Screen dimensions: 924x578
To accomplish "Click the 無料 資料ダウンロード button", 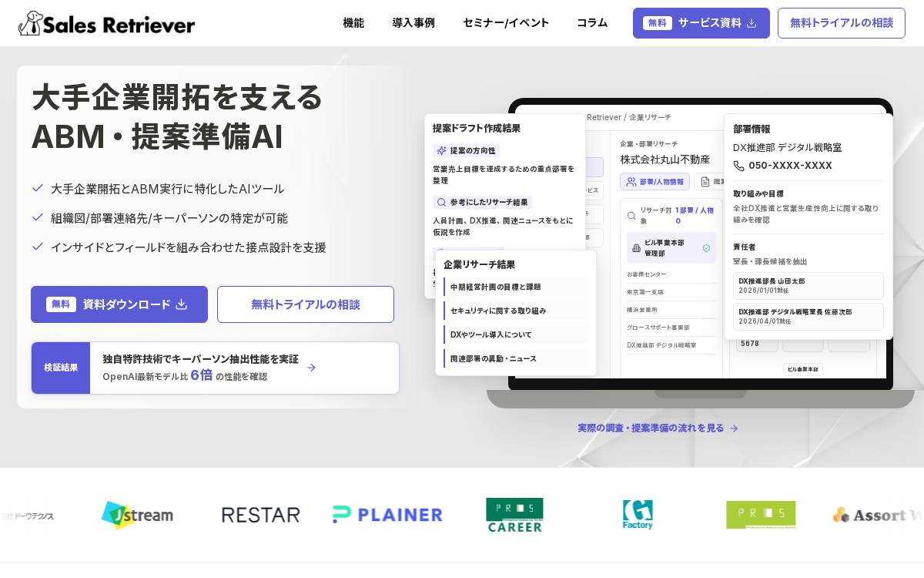I will tap(119, 304).
